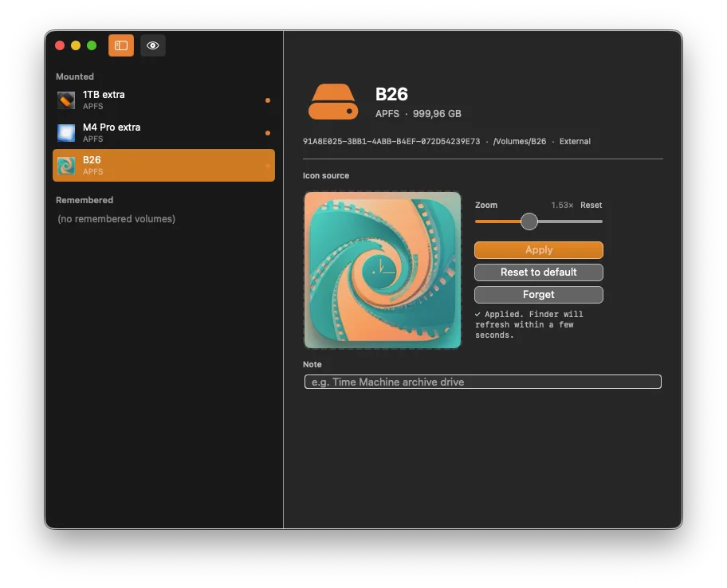
Task: Click the volume UUID text 91A8E025-3BB1
Action: (391, 141)
